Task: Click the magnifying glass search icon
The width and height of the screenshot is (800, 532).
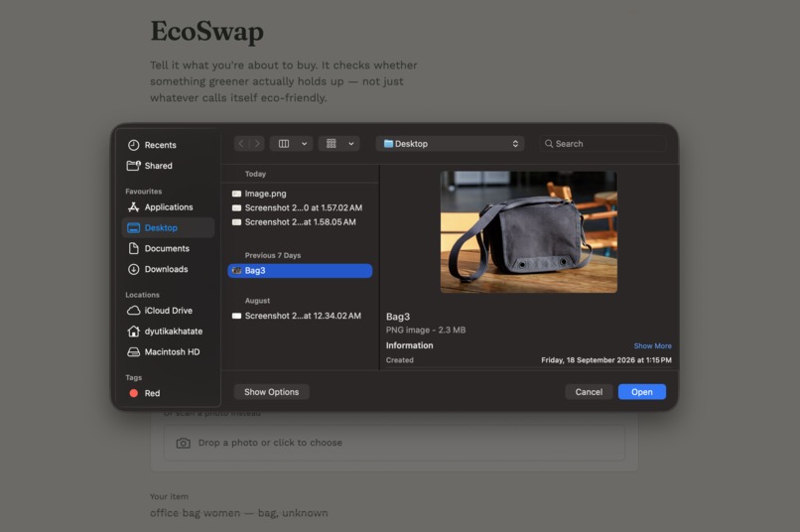Action: (549, 144)
